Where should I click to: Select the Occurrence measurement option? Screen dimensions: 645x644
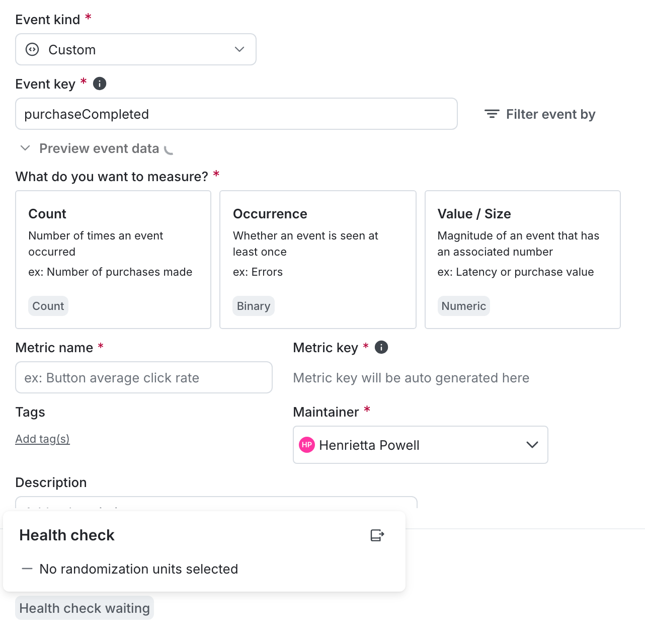pyautogui.click(x=317, y=260)
